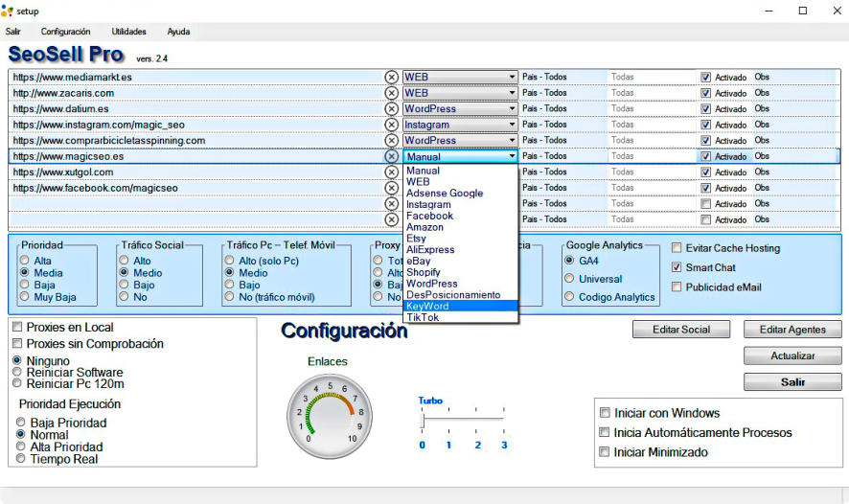849x504 pixels.
Task: Uncheck Activado for zacaris.com row
Action: click(705, 93)
